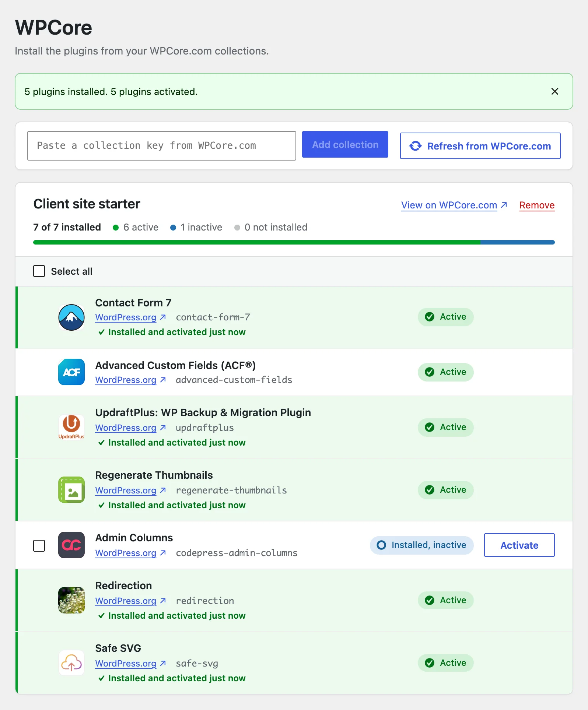Image resolution: width=588 pixels, height=710 pixels.
Task: Click the Redirection plugin icon
Action: tap(71, 600)
